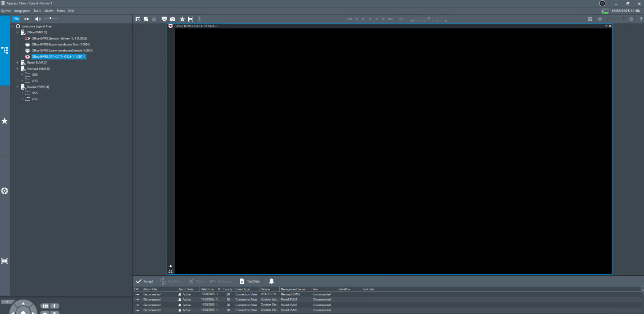Adjust the volume slider above the tree
The height and width of the screenshot is (314, 644).
click(50, 18)
